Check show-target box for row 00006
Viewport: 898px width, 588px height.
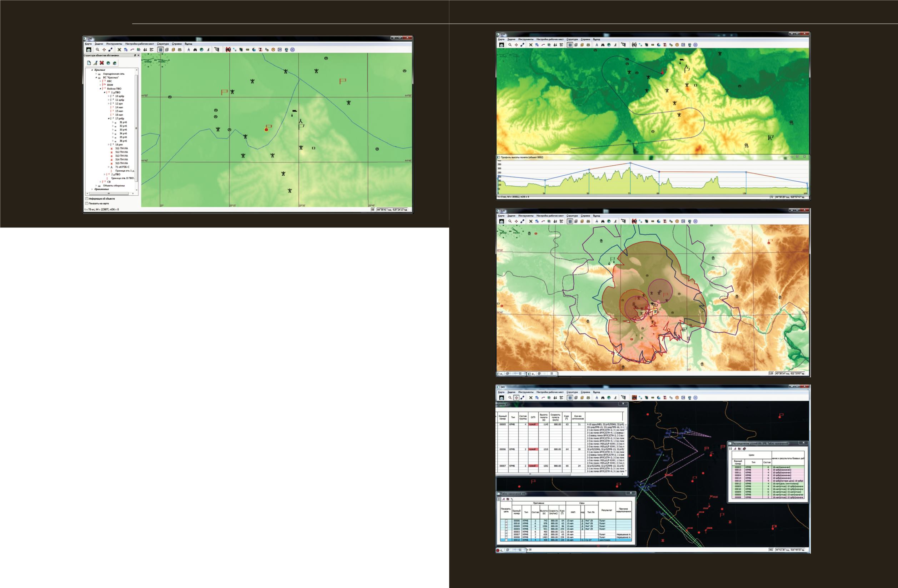coord(506,521)
